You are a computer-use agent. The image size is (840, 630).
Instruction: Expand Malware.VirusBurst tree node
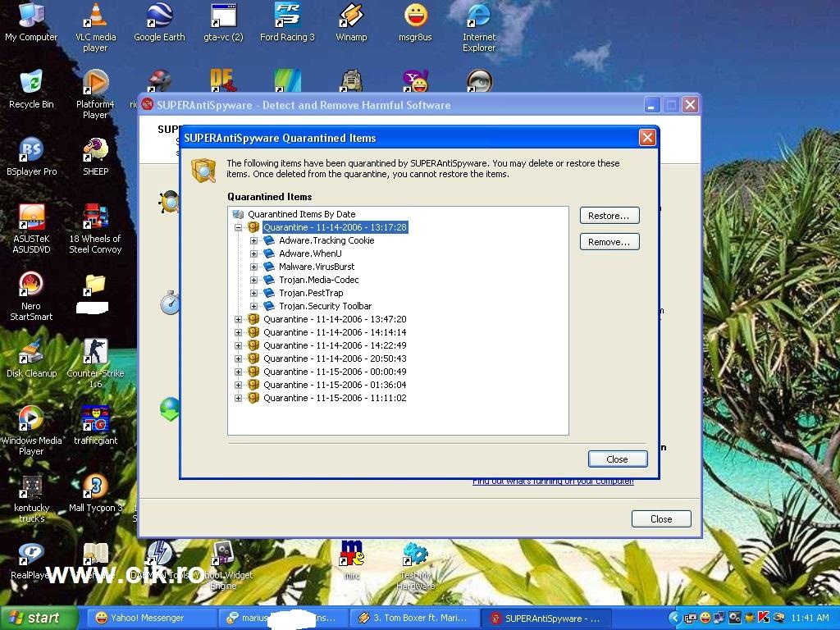(254, 267)
